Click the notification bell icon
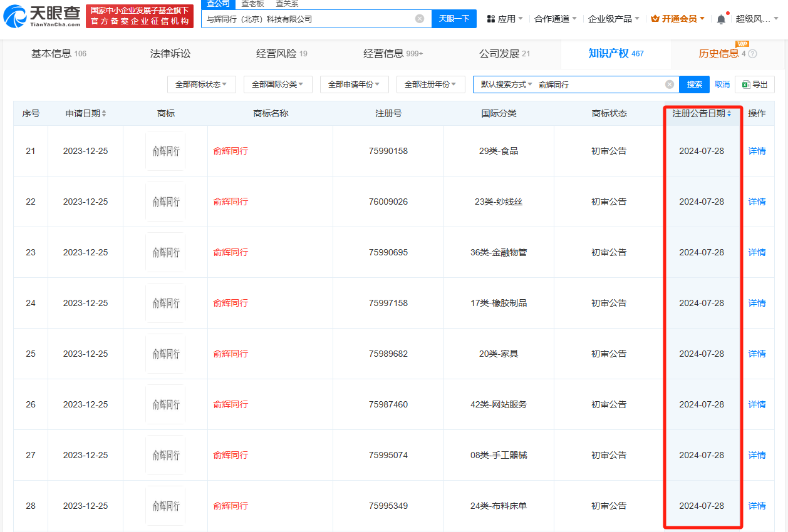 point(721,19)
